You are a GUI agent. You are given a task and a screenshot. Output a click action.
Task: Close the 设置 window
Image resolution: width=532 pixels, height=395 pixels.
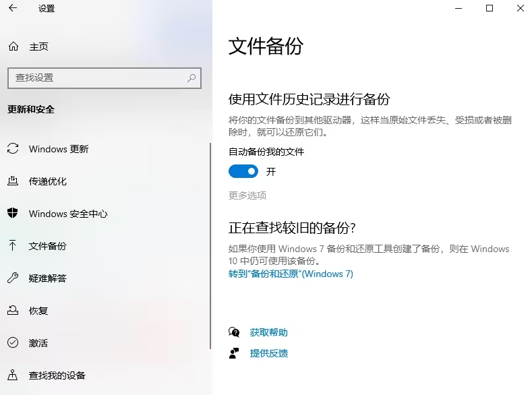click(x=520, y=8)
